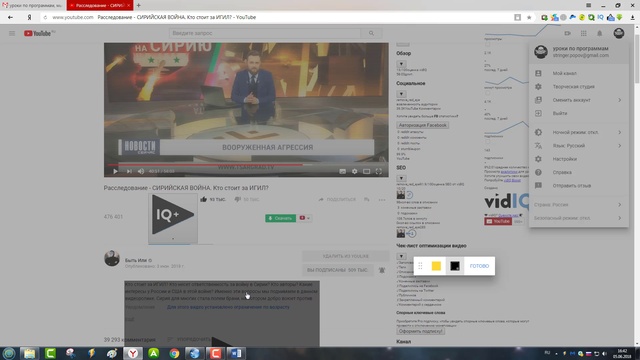640x360 pixels.
Task: Open browser downloads arrow icon
Action: point(633,17)
